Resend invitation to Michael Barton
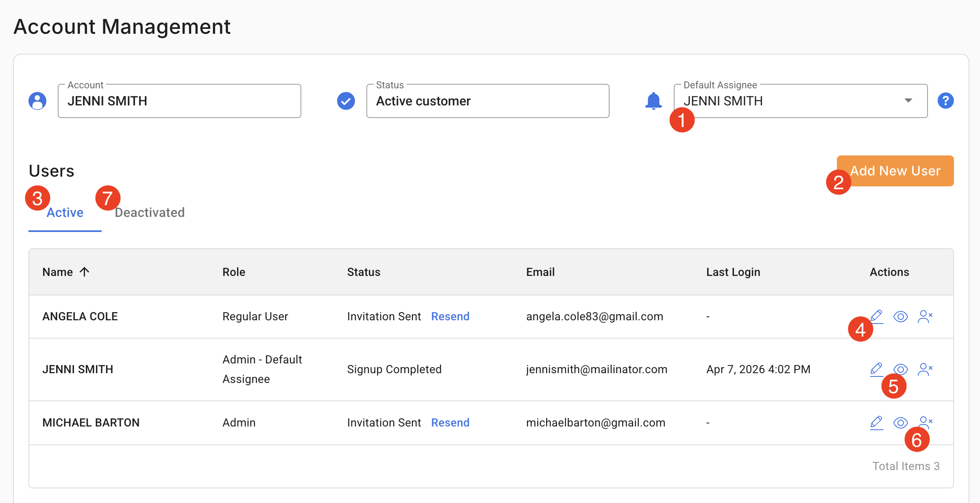The width and height of the screenshot is (980, 503). click(x=450, y=422)
